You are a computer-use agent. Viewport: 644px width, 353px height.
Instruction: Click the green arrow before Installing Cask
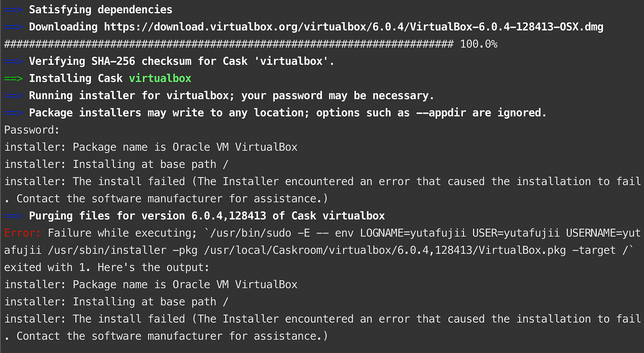(13, 79)
